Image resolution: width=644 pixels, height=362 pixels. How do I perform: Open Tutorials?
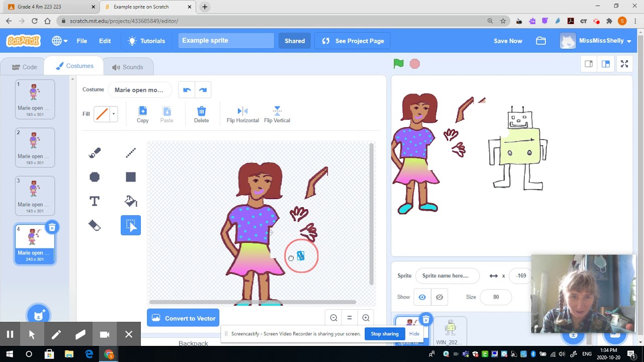pos(146,41)
